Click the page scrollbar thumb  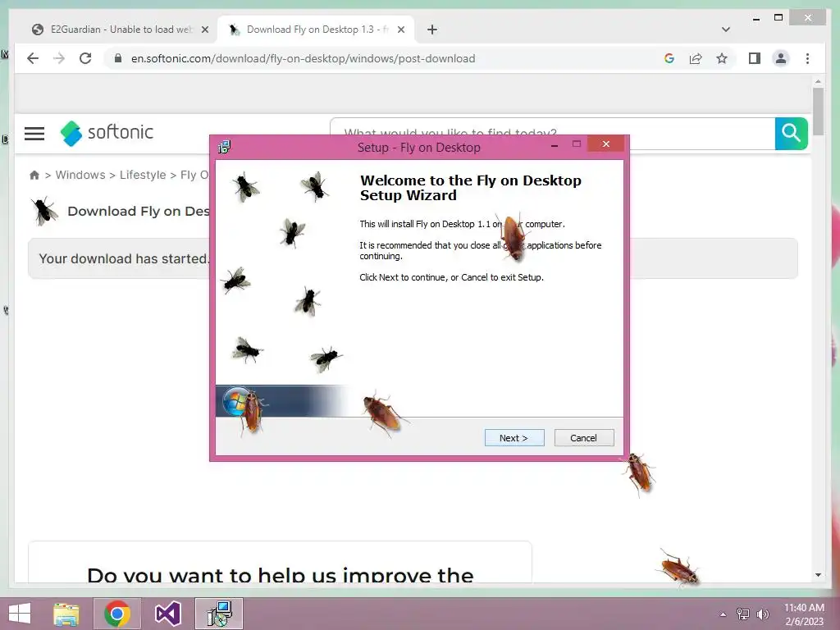coord(818,112)
